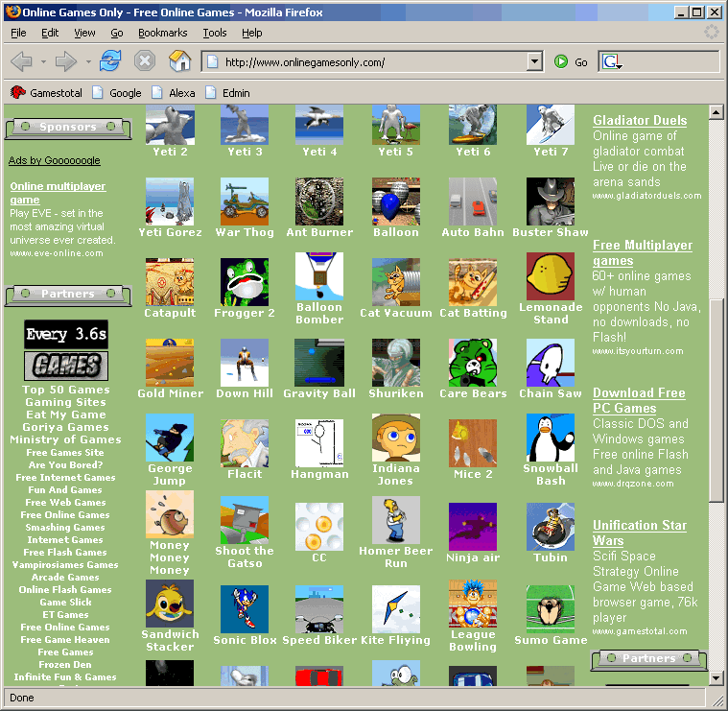728x711 pixels.
Task: Click the Stop loading toolbar icon
Action: [x=145, y=61]
